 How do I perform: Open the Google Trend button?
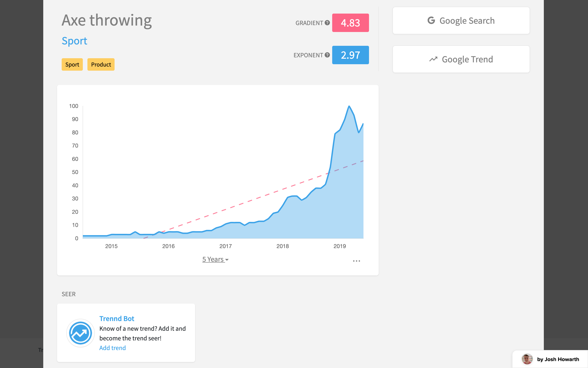coord(461,59)
